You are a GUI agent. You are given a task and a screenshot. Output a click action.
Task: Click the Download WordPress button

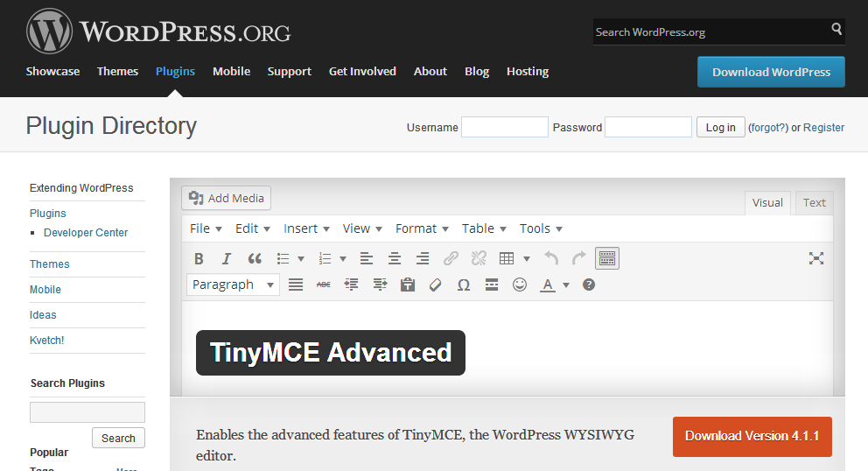(771, 72)
